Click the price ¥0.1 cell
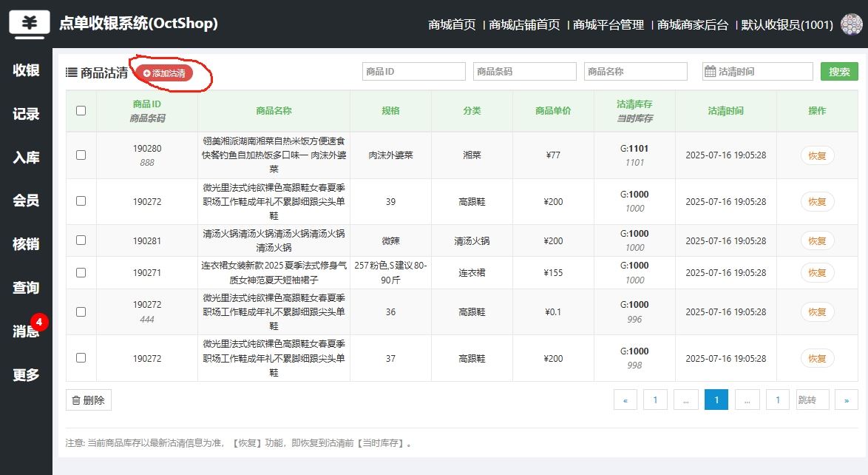The height and width of the screenshot is (475, 868). tap(553, 312)
